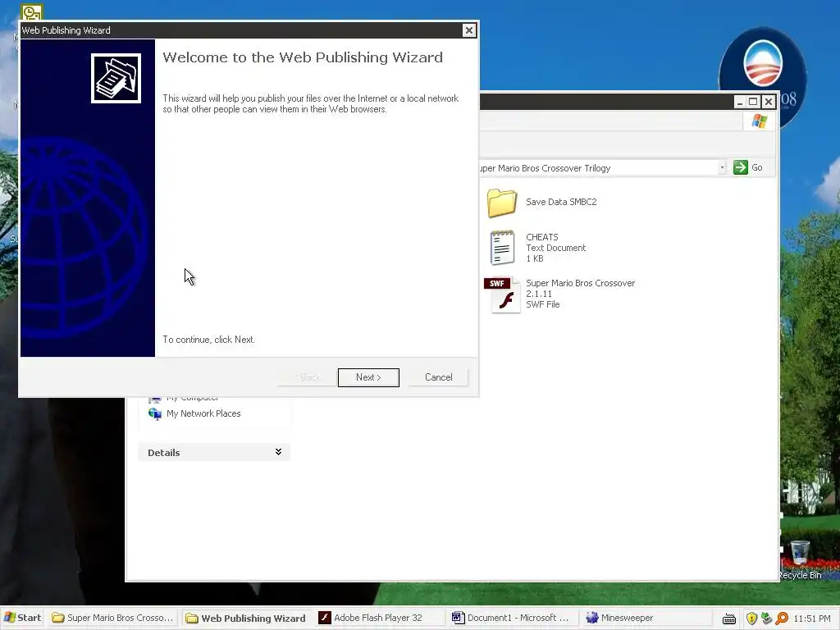Select the CHEATS text document icon
The height and width of the screenshot is (630, 840).
502,248
